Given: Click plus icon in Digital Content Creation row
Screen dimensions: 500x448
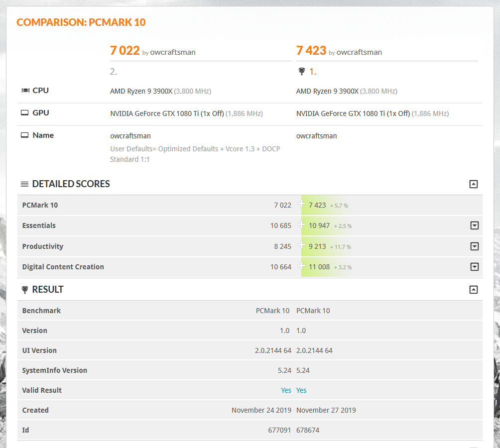Looking at the screenshot, I should coord(301,265).
